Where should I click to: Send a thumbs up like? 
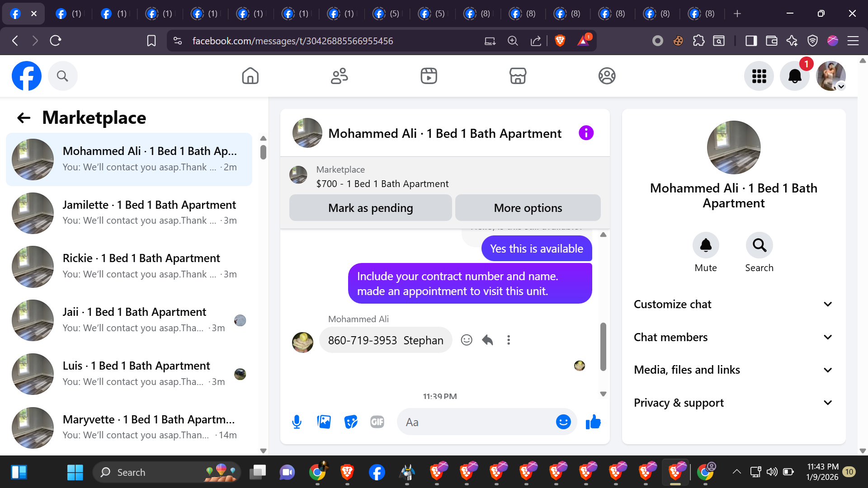coord(593,422)
